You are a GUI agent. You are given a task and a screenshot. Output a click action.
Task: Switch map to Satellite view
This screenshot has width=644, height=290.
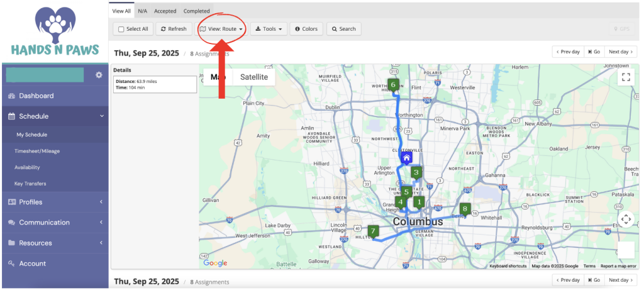tap(253, 77)
